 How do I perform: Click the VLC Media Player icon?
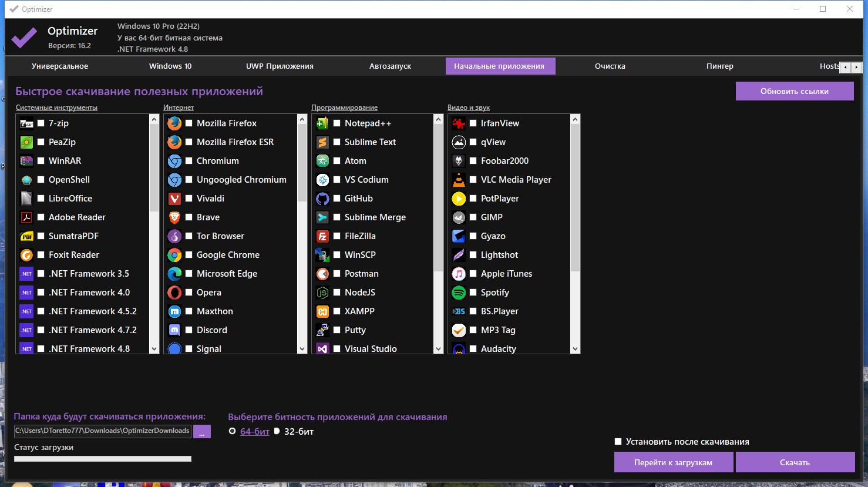tap(459, 180)
